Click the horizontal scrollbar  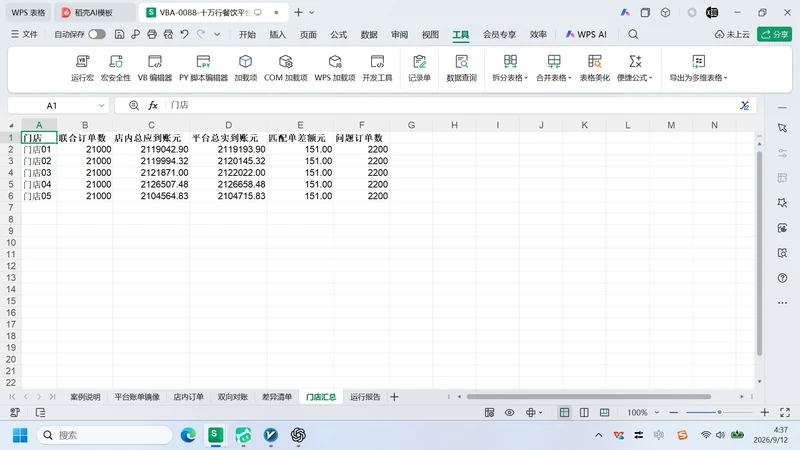[588, 396]
